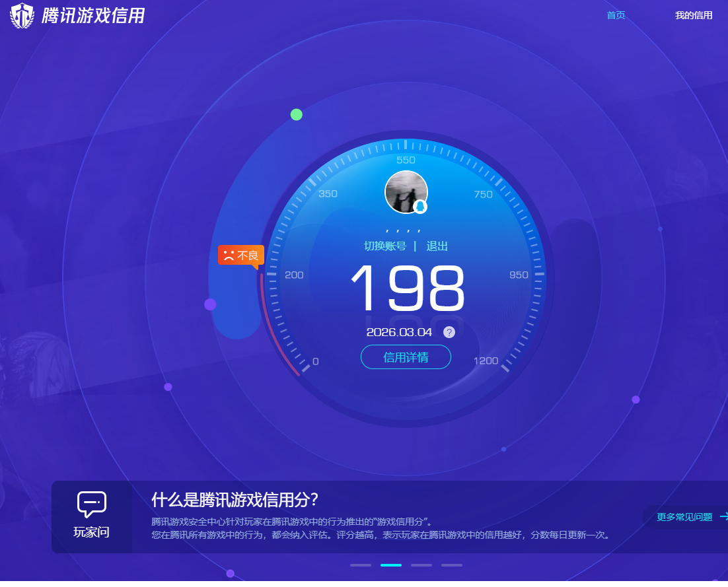This screenshot has height=587, width=728.
Task: Click the 198 credit score number
Action: pos(408,288)
